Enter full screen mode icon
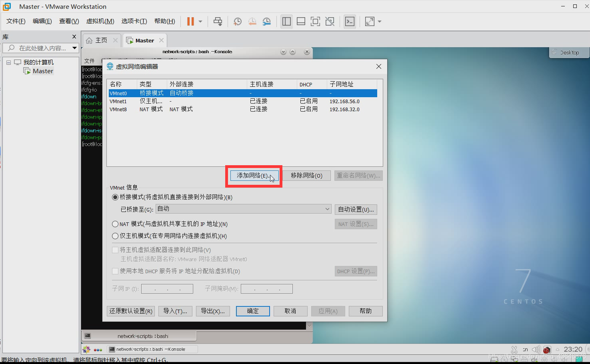This screenshot has height=364, width=590. point(315,22)
